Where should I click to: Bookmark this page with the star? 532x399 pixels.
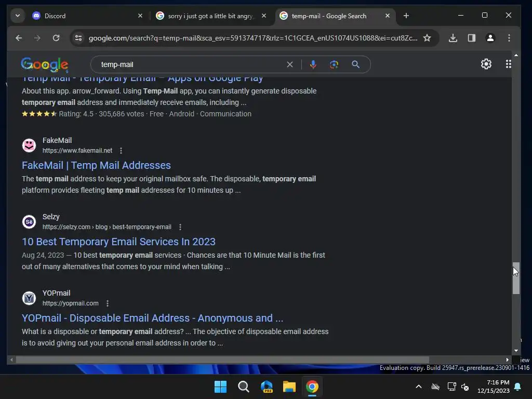pos(427,38)
